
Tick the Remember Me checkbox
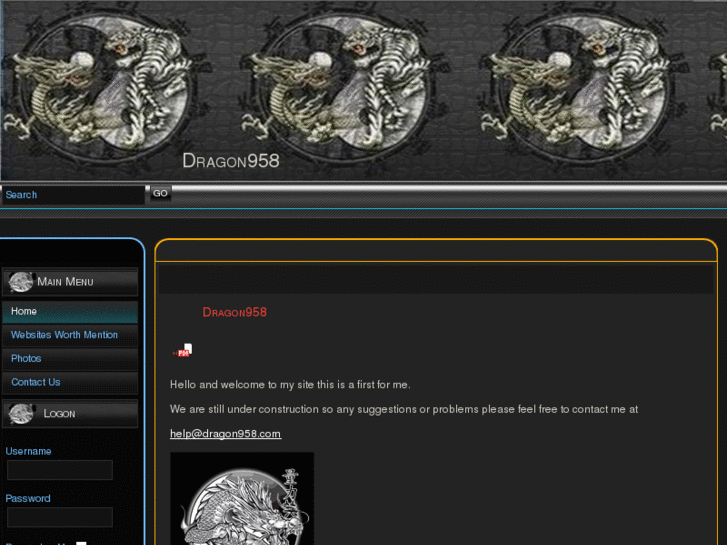[x=82, y=543]
